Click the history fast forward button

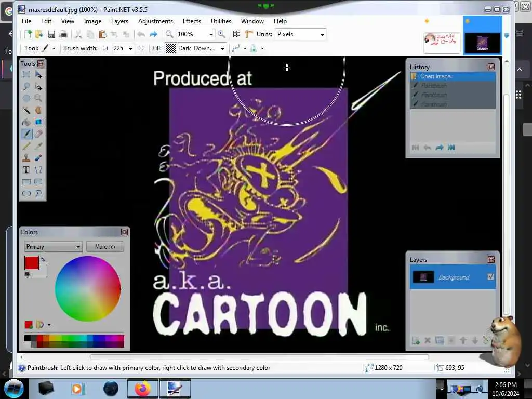[x=451, y=148]
